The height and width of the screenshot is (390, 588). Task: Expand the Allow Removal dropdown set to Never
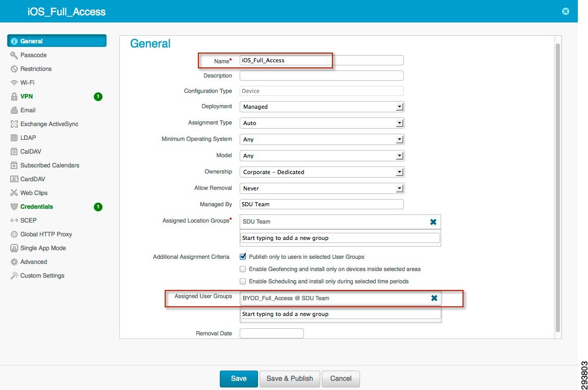[400, 188]
